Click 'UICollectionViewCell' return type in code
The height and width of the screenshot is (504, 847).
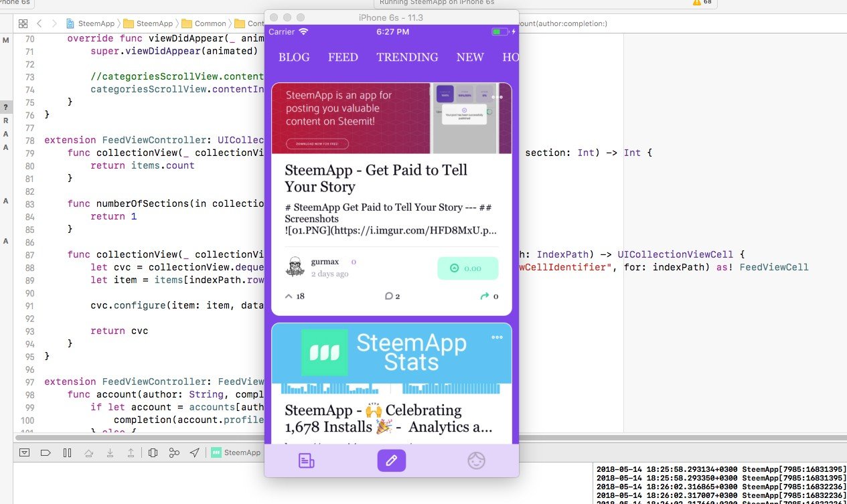click(x=676, y=254)
